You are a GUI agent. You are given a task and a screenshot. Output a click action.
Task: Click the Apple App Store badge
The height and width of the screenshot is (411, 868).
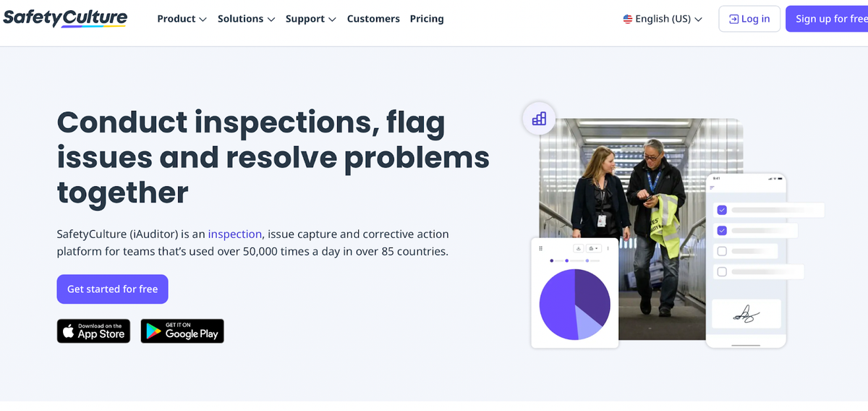click(x=93, y=331)
